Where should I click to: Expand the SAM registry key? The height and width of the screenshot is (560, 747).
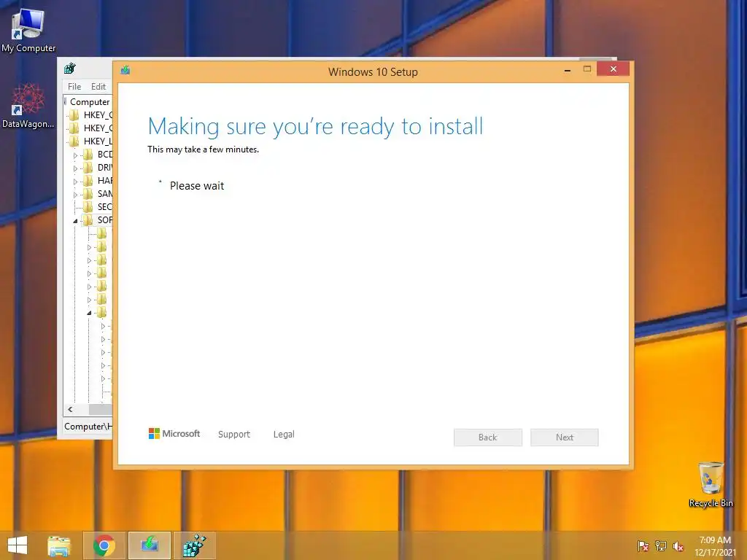click(75, 195)
